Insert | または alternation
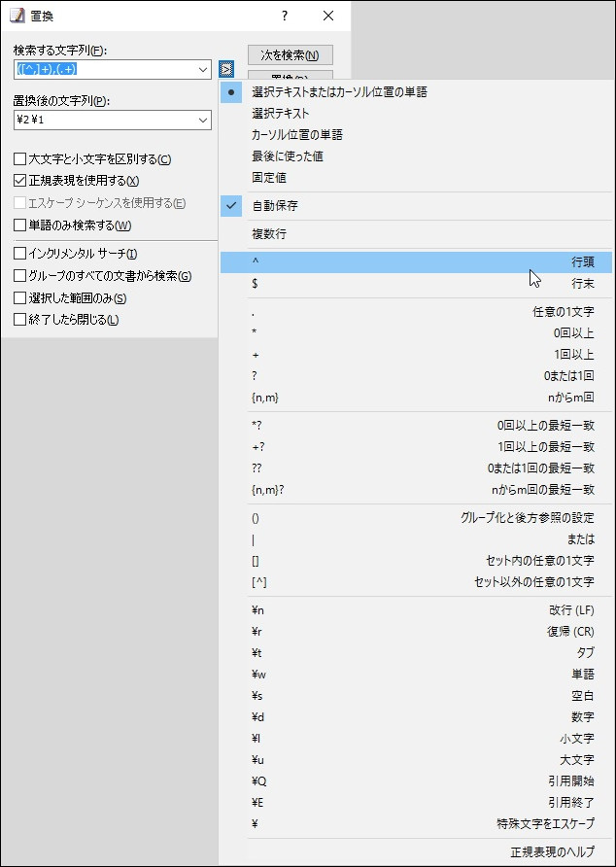This screenshot has height=867, width=616. tap(417, 539)
